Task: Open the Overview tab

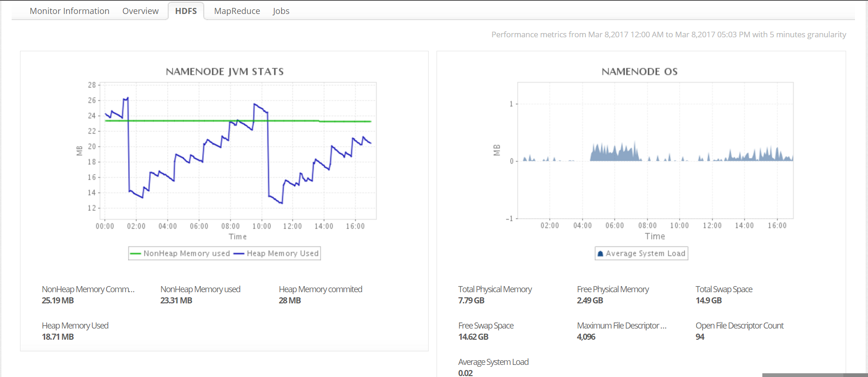Action: coord(140,11)
